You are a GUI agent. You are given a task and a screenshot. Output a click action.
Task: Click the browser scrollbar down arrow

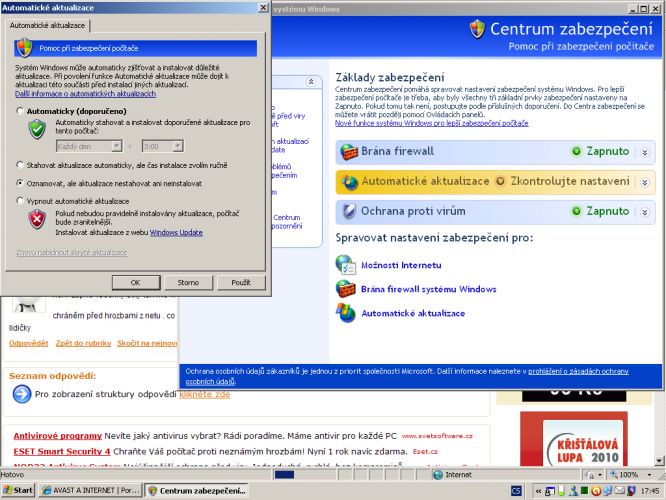point(659,460)
